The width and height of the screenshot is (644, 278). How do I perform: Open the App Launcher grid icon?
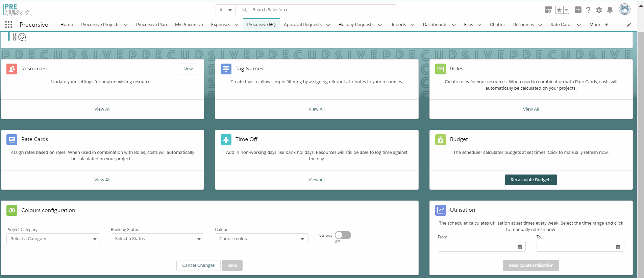(x=9, y=24)
